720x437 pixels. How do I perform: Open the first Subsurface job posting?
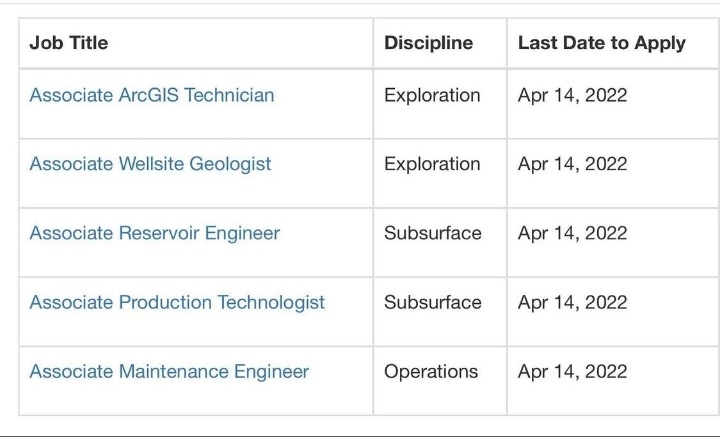tap(154, 233)
